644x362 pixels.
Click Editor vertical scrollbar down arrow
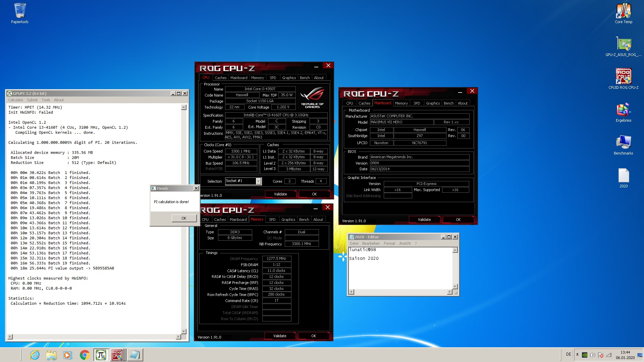pos(455,287)
